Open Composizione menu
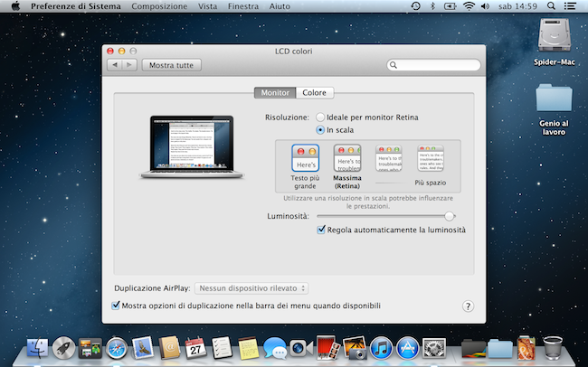This screenshot has width=588, height=367. [159, 6]
